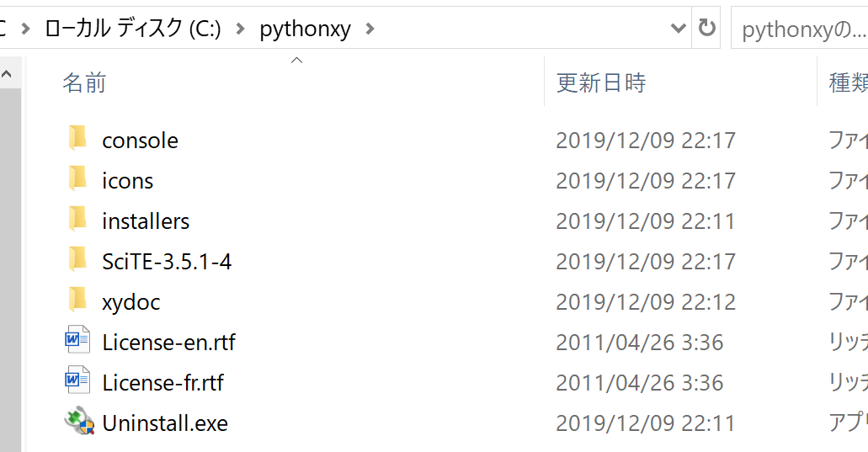Image resolution: width=868 pixels, height=452 pixels.
Task: Click the navigation pane scroll up arrow
Action: point(7,73)
